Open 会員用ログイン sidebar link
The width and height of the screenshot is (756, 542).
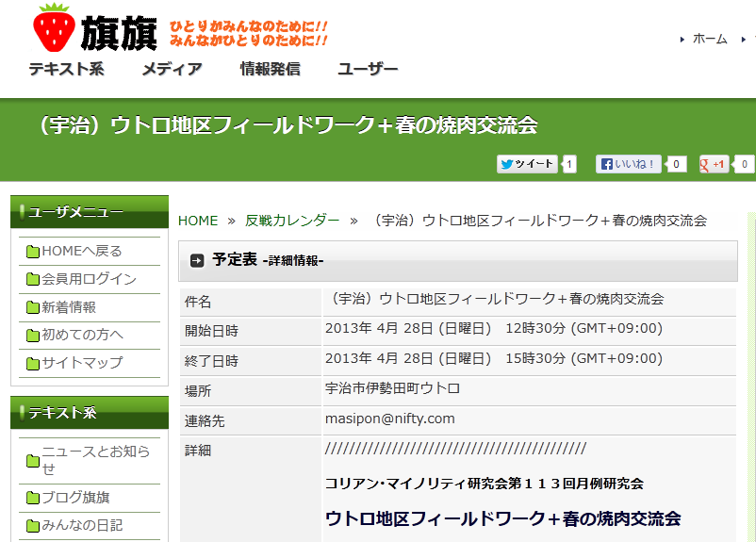pos(90,279)
